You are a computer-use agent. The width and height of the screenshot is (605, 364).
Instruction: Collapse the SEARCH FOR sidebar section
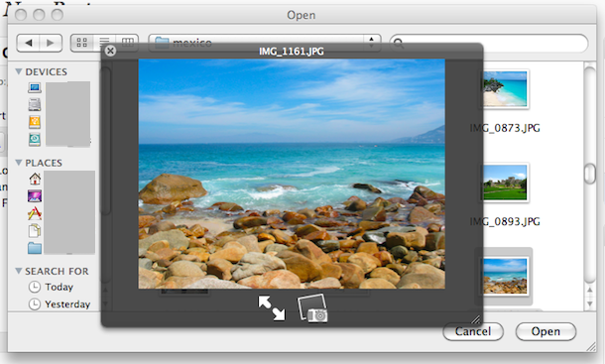coord(19,271)
